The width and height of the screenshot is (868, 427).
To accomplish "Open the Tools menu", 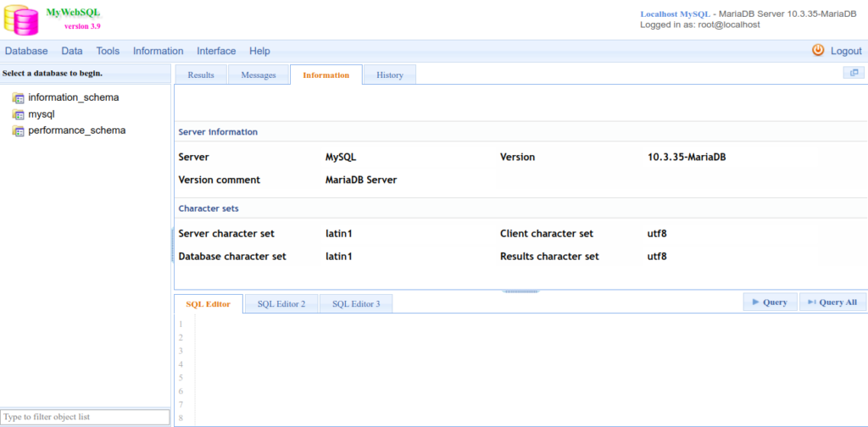I will click(108, 51).
